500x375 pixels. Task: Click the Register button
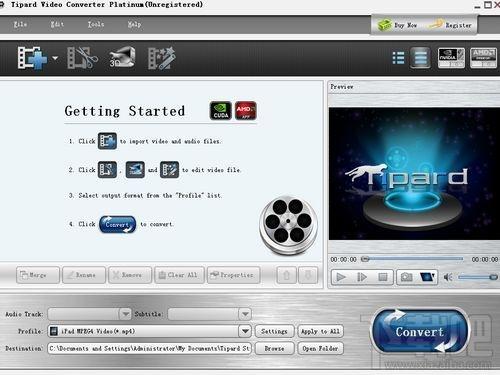[x=450, y=25]
